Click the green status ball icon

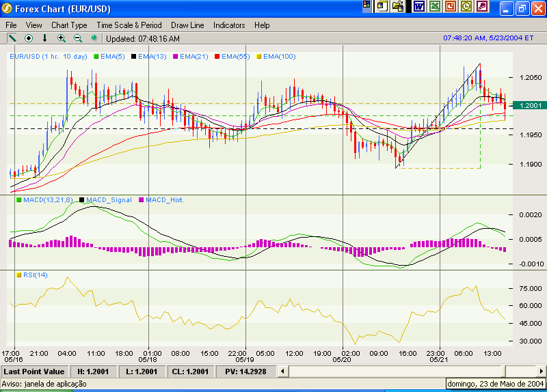coord(94,38)
